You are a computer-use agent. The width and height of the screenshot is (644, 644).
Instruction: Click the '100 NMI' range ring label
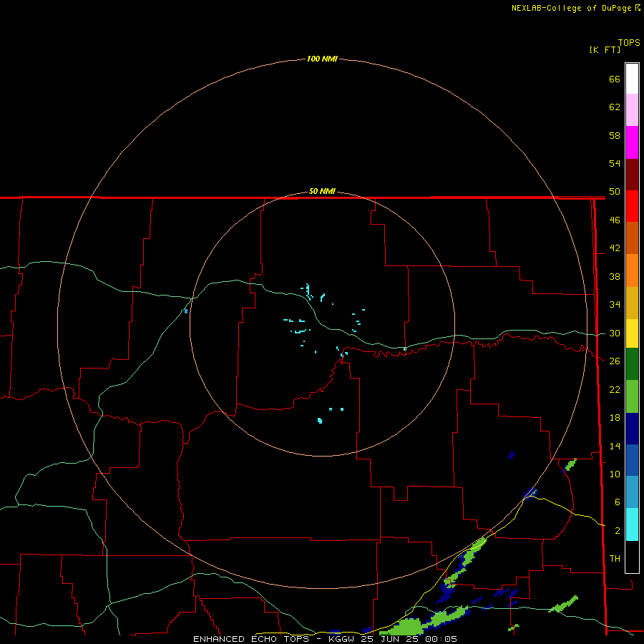pyautogui.click(x=322, y=59)
